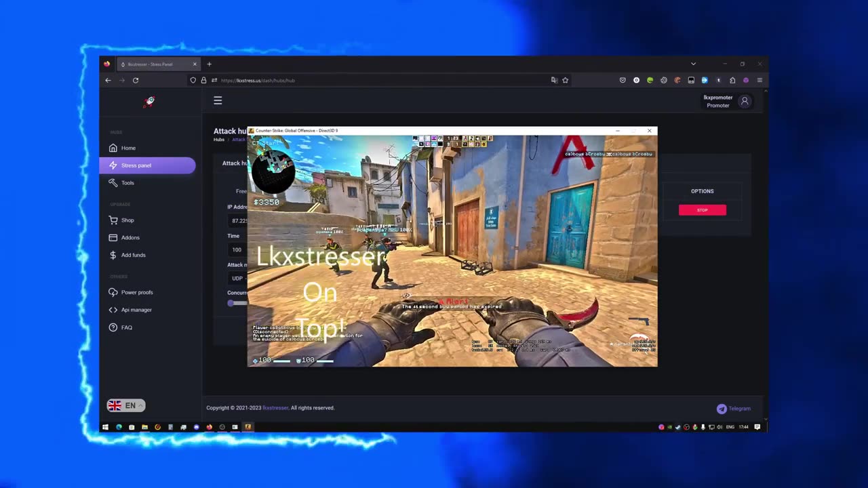Open a new browser tab
This screenshot has width=868, height=488.
point(209,64)
